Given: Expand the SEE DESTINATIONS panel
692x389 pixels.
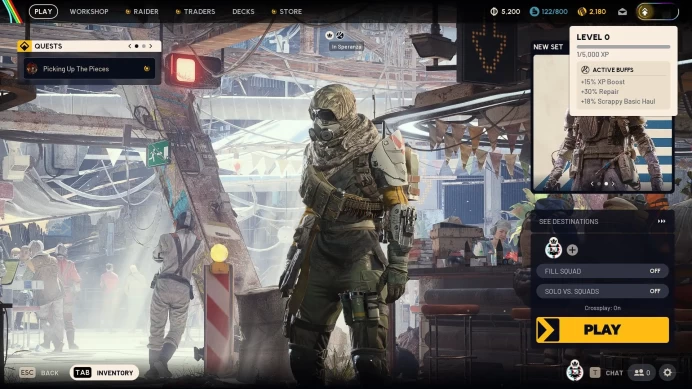Looking at the screenshot, I should (602, 222).
